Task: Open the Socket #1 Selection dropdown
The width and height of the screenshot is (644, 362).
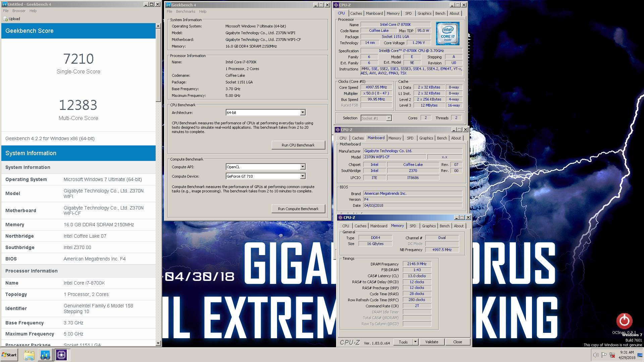Action: 389,118
